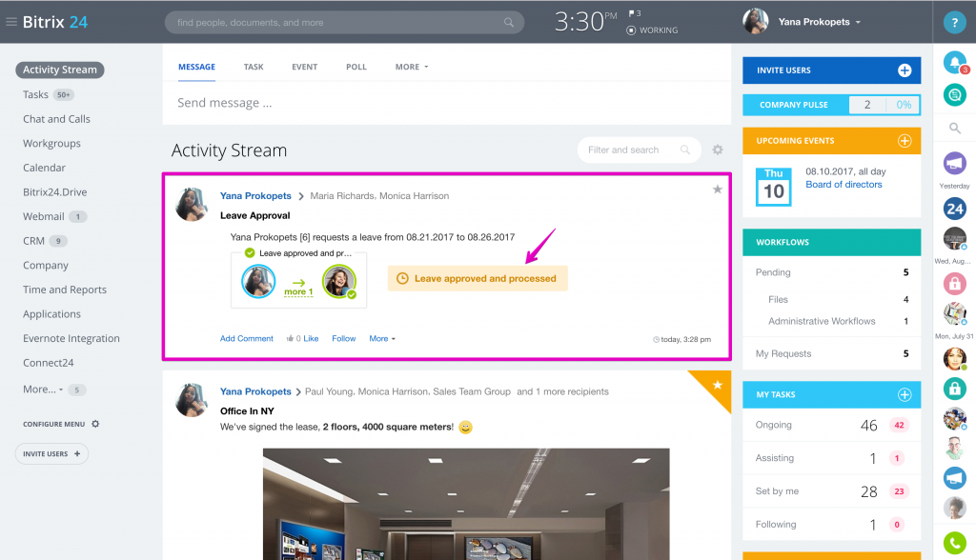Click Administrative Workflows row
Viewport: 976px width, 560px height.
click(831, 321)
